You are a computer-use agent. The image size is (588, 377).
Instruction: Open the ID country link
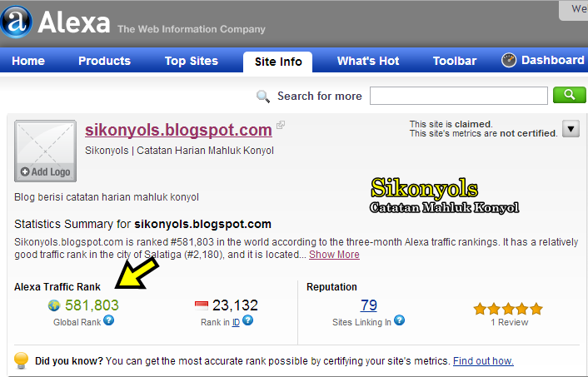tap(236, 322)
